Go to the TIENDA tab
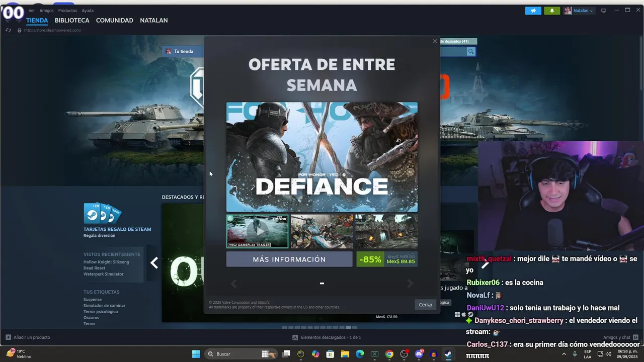The height and width of the screenshot is (362, 644). (x=37, y=21)
